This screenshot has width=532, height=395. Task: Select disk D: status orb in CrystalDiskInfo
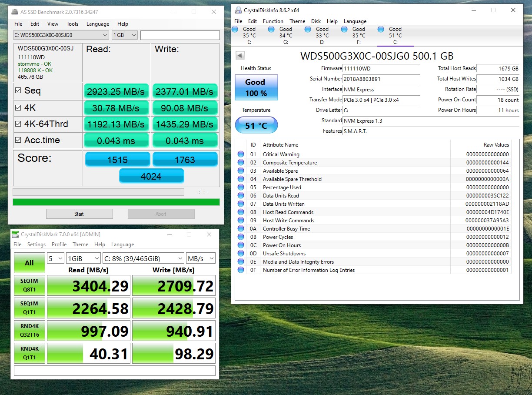pyautogui.click(x=308, y=29)
